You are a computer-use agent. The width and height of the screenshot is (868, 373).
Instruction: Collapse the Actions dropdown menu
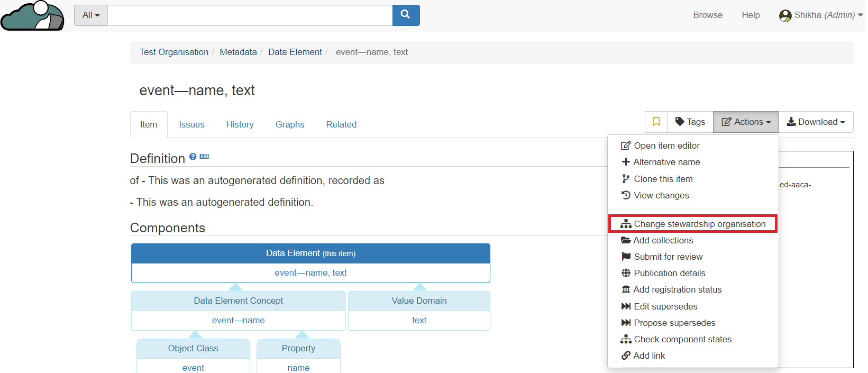coord(746,122)
